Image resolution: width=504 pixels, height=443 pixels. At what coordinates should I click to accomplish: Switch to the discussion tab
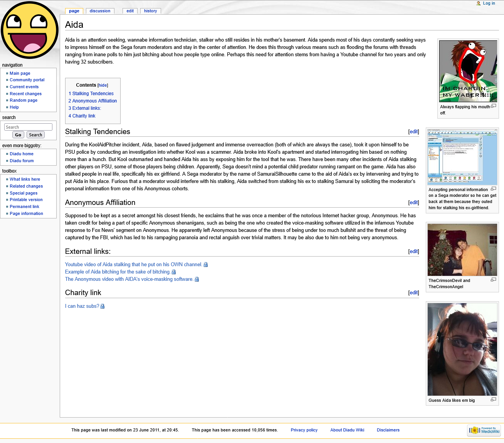[100, 11]
